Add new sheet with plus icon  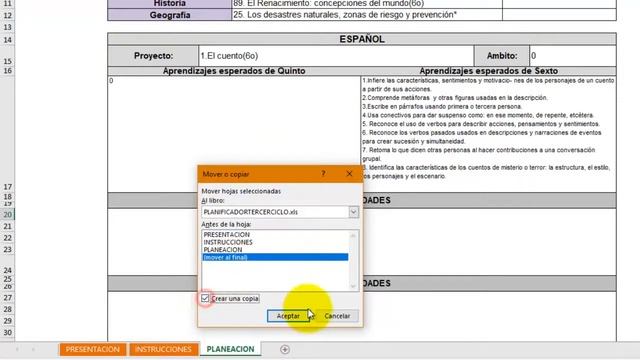point(285,349)
